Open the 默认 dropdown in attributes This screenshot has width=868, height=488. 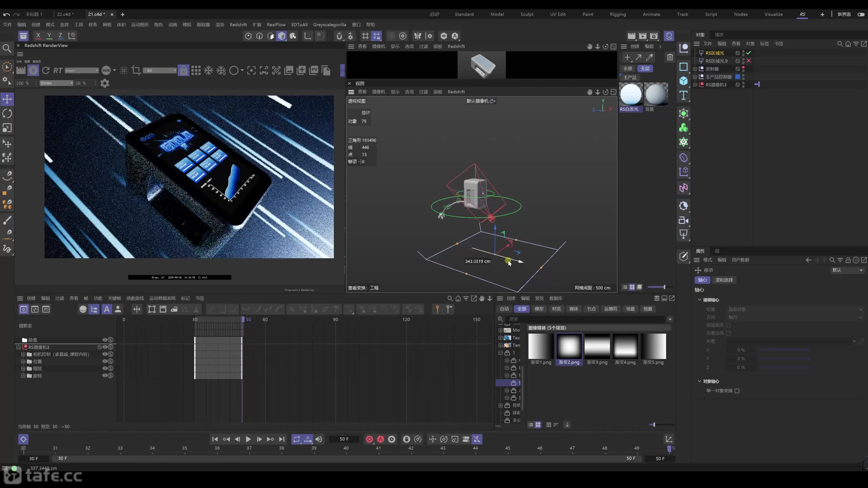click(x=847, y=270)
